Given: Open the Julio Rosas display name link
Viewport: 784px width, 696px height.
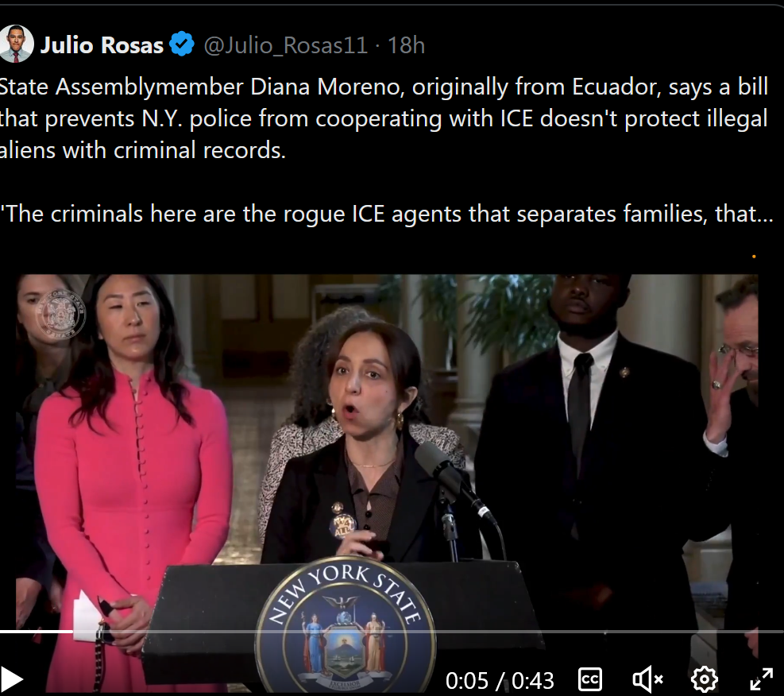Looking at the screenshot, I should [102, 45].
